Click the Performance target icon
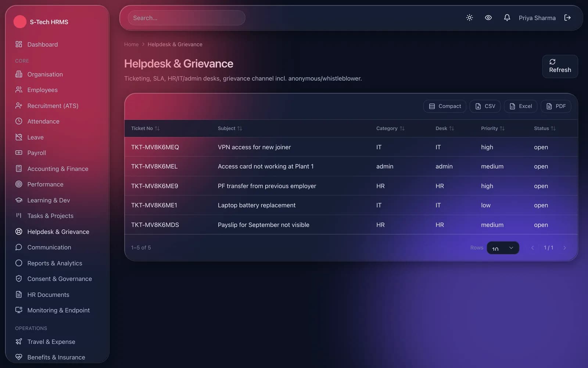Screen dimensions: 588x368 point(19,184)
